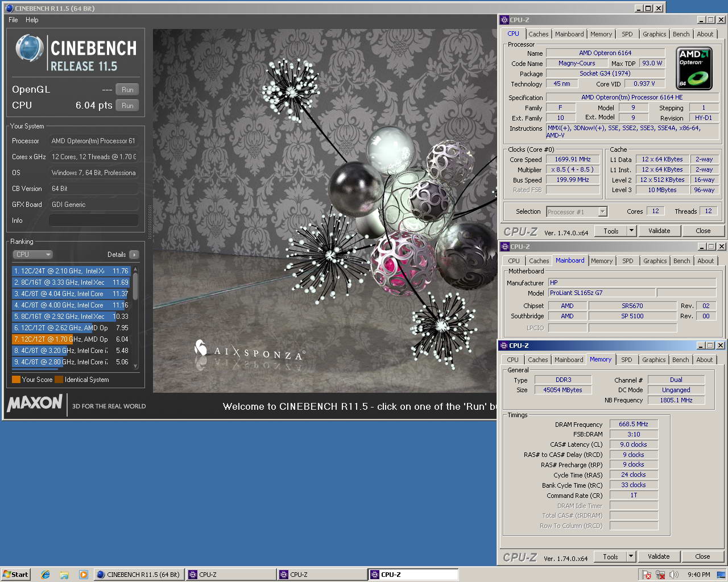Open Caches tab in top CPU-Z window
This screenshot has width=728, height=582.
pyautogui.click(x=539, y=34)
